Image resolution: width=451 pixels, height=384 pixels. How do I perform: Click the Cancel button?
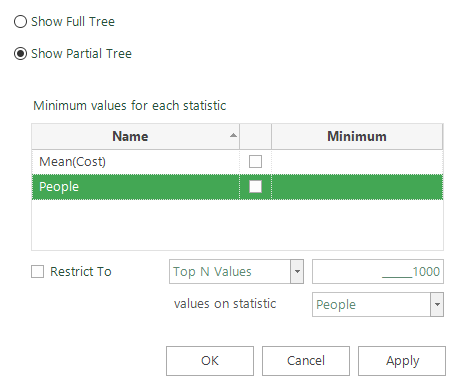click(x=306, y=361)
